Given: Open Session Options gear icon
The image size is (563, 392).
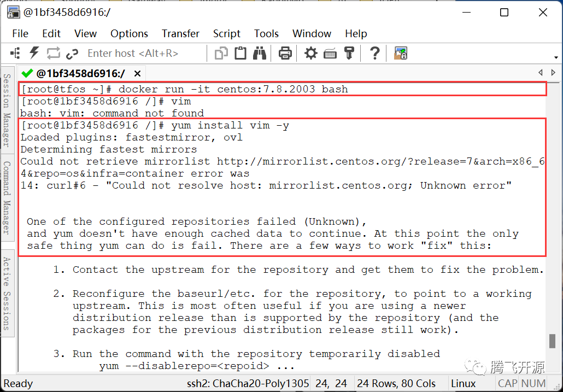Looking at the screenshot, I should (x=310, y=54).
